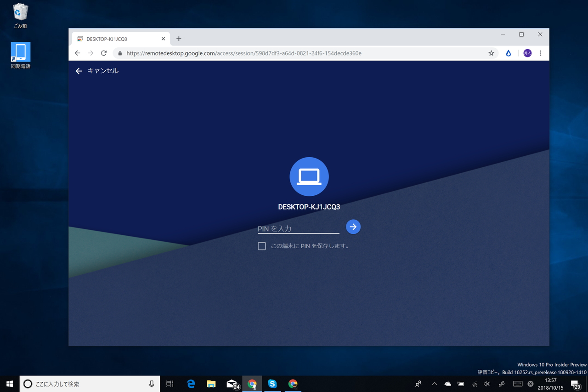This screenshot has height=392, width=588.
Task: Bookmark this page with the star
Action: 491,53
